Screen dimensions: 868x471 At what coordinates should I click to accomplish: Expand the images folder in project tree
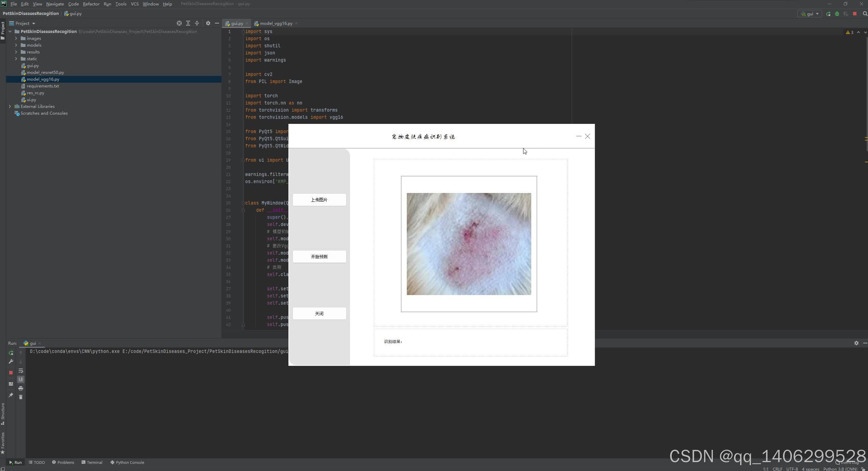coord(16,38)
